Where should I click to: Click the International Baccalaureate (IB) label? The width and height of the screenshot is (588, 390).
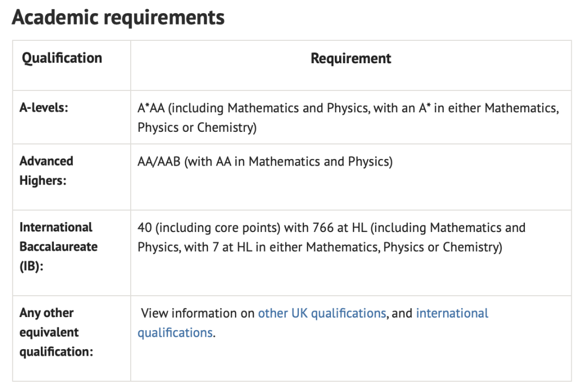tap(58, 247)
